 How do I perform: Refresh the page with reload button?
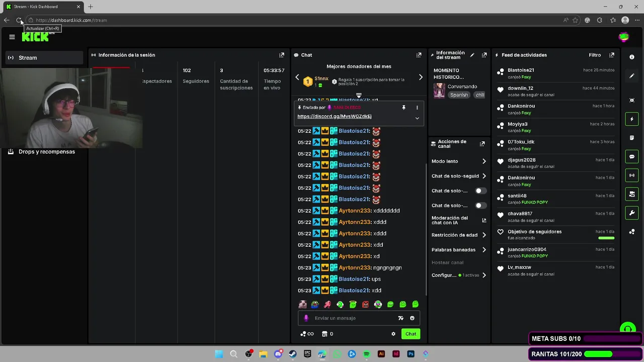[19, 20]
